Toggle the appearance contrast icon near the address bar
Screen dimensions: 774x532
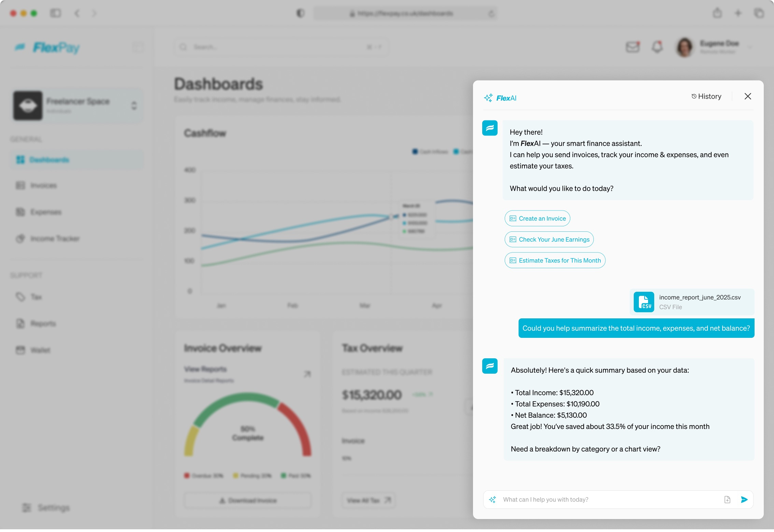pyautogui.click(x=300, y=13)
